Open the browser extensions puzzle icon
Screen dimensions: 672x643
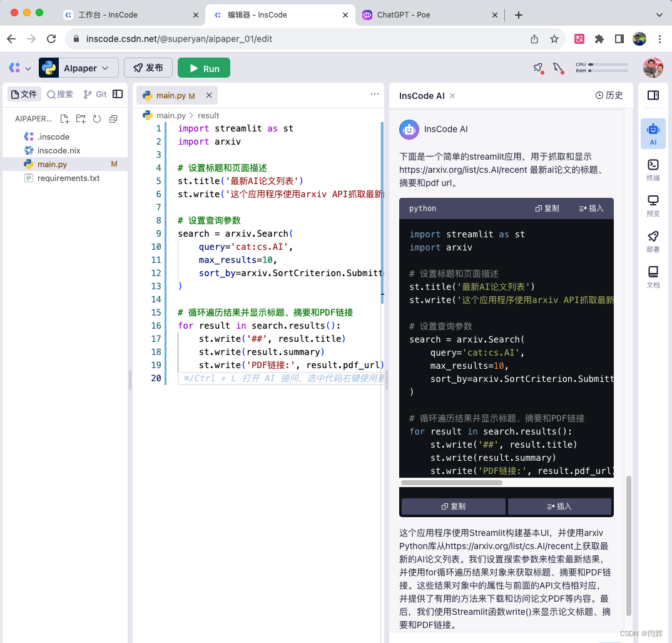(599, 39)
